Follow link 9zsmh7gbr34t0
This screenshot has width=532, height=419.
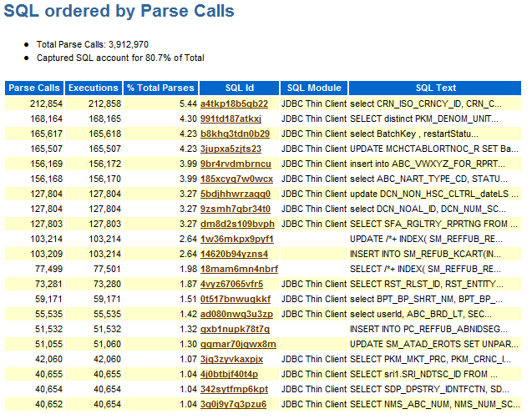coord(236,209)
